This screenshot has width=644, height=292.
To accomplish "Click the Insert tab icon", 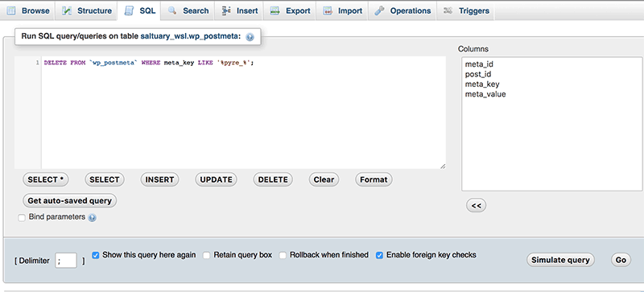I will 226,11.
